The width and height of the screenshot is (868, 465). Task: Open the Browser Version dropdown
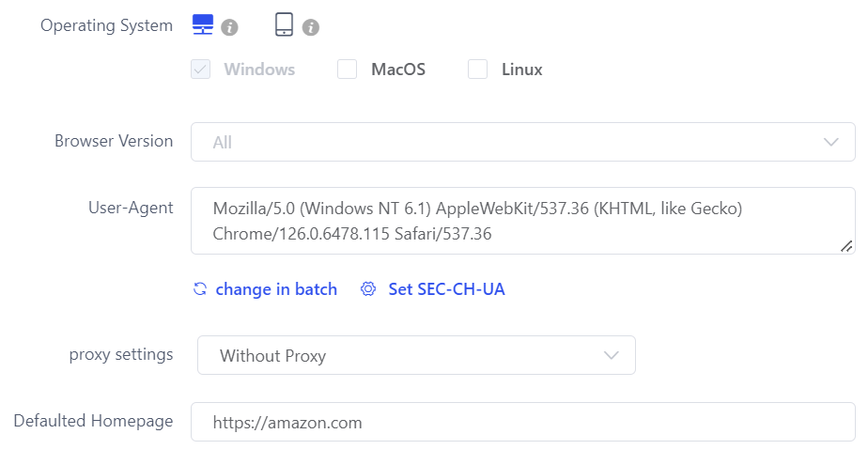point(523,142)
